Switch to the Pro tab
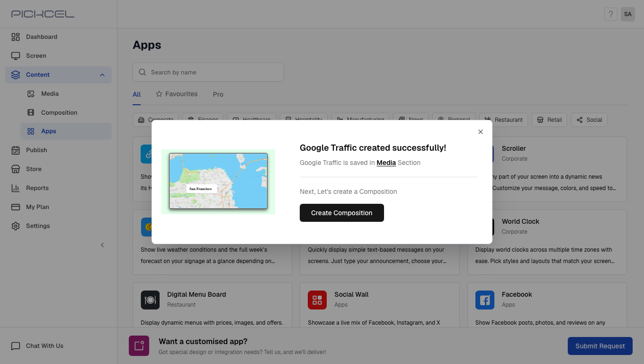644x364 pixels. 218,94
